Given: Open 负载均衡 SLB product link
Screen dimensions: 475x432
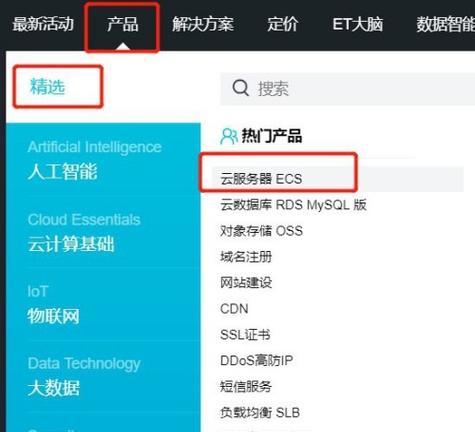Looking at the screenshot, I should [260, 412].
